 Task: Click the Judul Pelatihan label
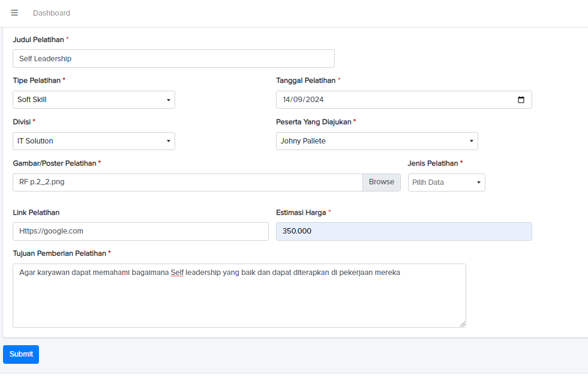pyautogui.click(x=38, y=40)
